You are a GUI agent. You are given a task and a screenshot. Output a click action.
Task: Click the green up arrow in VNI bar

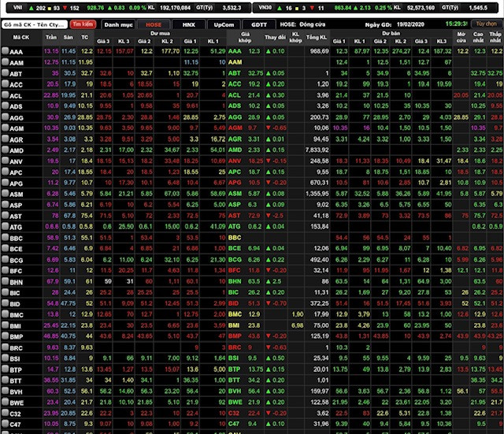[30, 6]
